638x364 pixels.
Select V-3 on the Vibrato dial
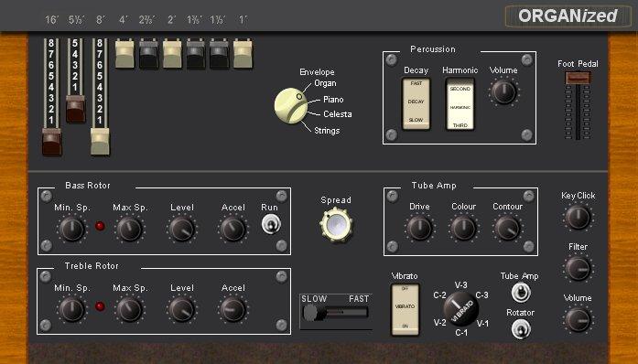(x=461, y=285)
